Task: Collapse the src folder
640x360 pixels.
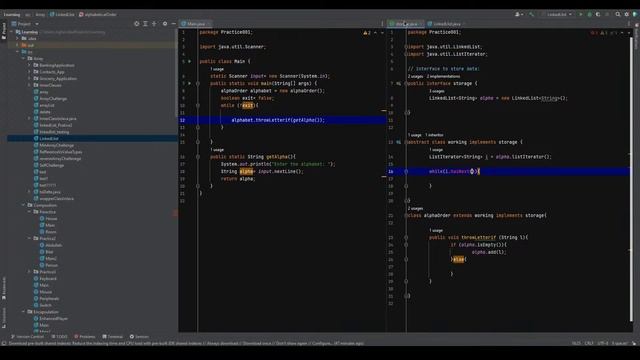Action: point(18,52)
